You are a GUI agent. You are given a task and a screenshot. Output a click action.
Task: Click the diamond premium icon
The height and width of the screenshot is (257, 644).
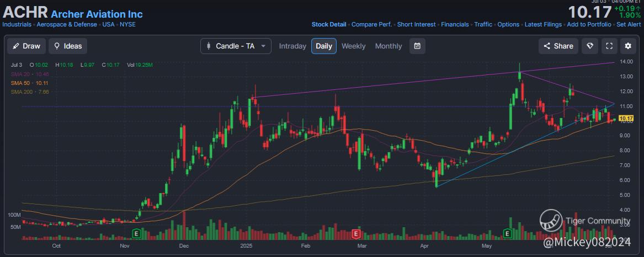tap(590, 46)
